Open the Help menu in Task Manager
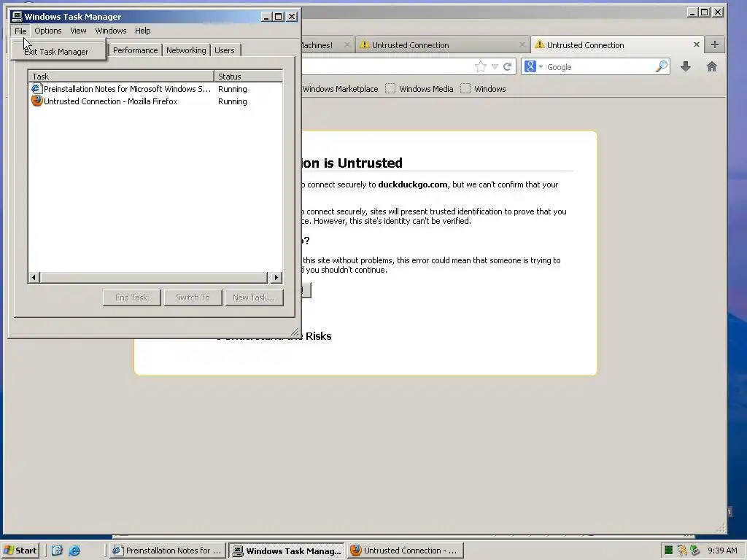The width and height of the screenshot is (747, 560). tap(142, 31)
